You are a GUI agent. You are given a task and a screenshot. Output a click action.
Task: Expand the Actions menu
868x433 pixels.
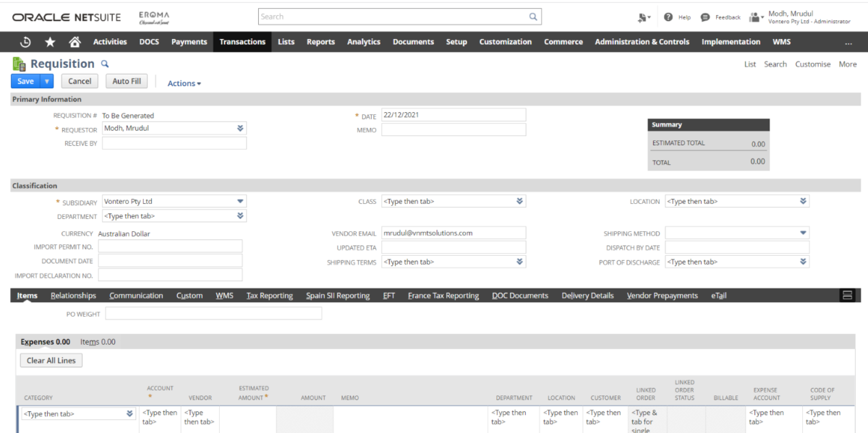(x=183, y=82)
